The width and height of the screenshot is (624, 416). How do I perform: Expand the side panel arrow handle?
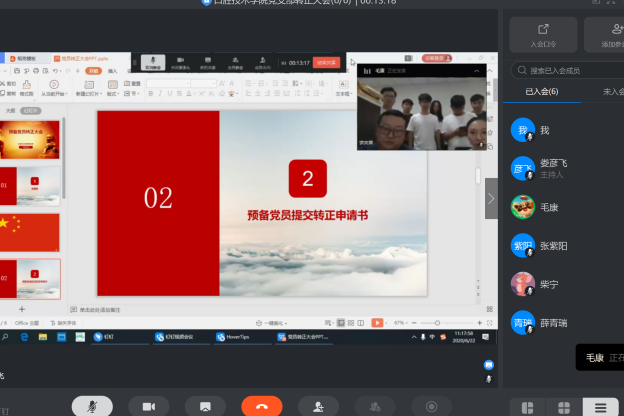491,198
